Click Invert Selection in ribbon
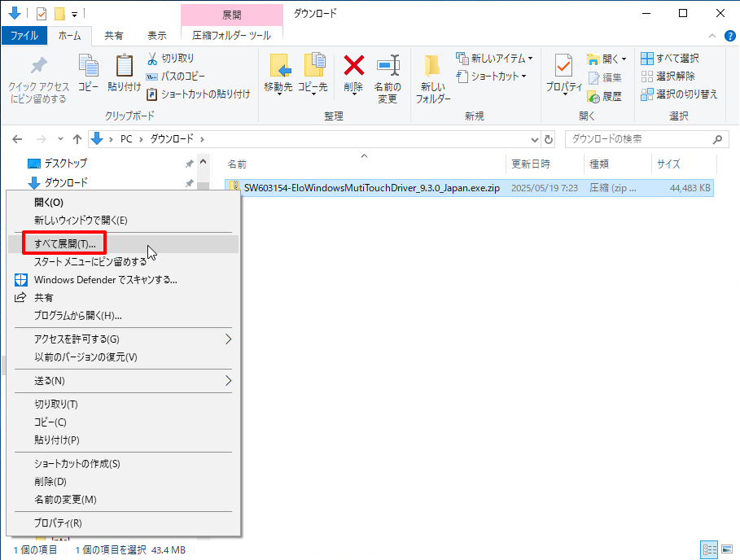Viewport: 740px width, 560px height. [679, 94]
